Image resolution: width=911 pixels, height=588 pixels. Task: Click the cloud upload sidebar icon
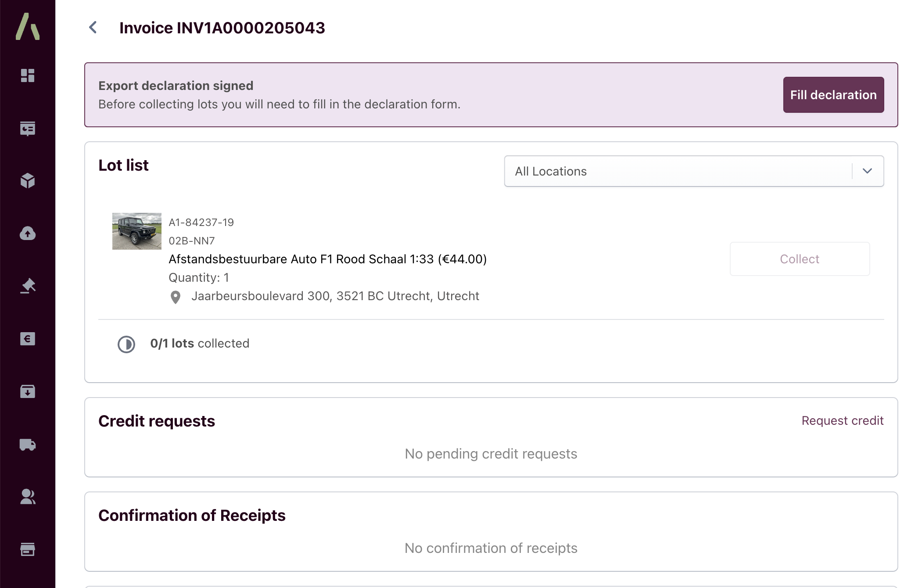click(x=28, y=233)
